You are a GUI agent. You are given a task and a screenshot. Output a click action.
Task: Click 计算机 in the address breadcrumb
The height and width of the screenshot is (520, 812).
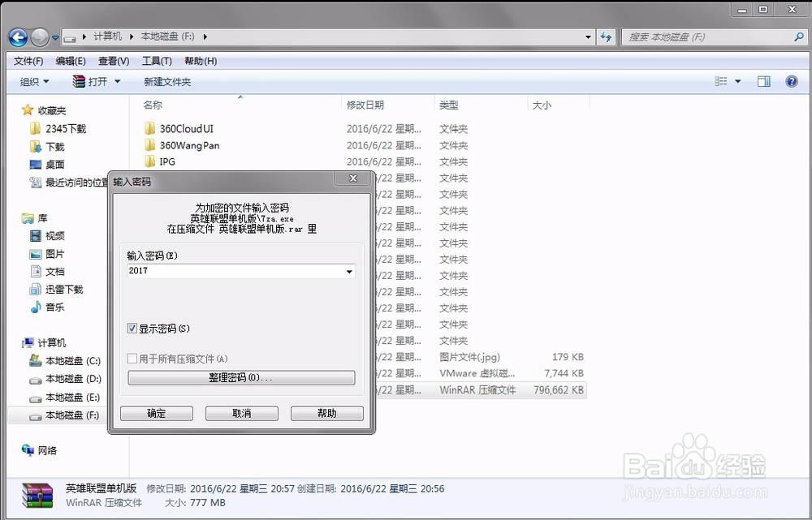point(108,37)
